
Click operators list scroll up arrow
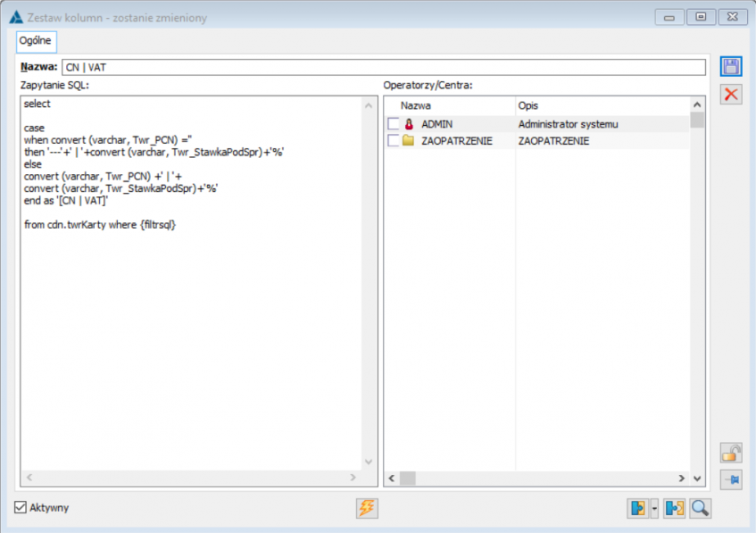(x=697, y=105)
